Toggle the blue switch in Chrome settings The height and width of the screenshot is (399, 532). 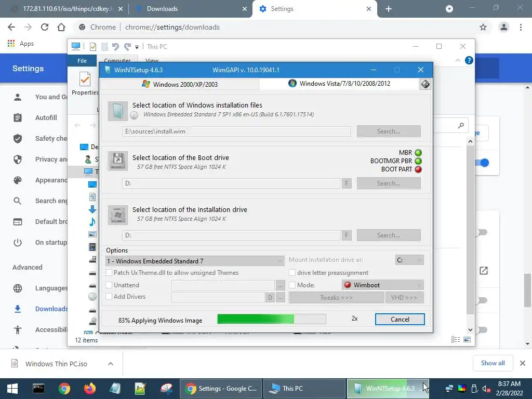click(x=482, y=163)
